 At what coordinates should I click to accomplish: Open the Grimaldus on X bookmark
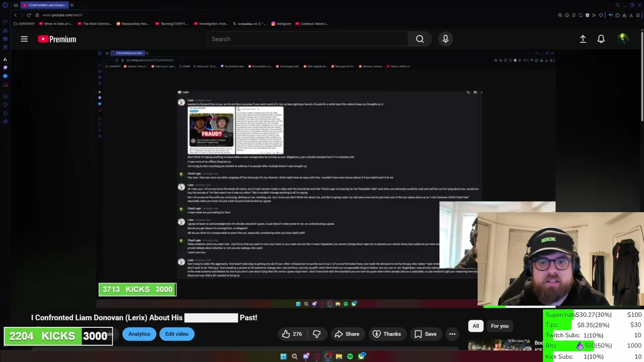249,24
